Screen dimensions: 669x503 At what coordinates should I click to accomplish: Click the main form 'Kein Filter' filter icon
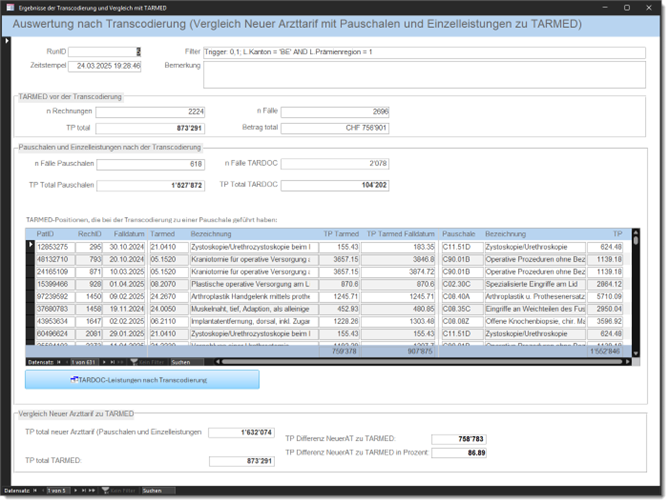105,491
